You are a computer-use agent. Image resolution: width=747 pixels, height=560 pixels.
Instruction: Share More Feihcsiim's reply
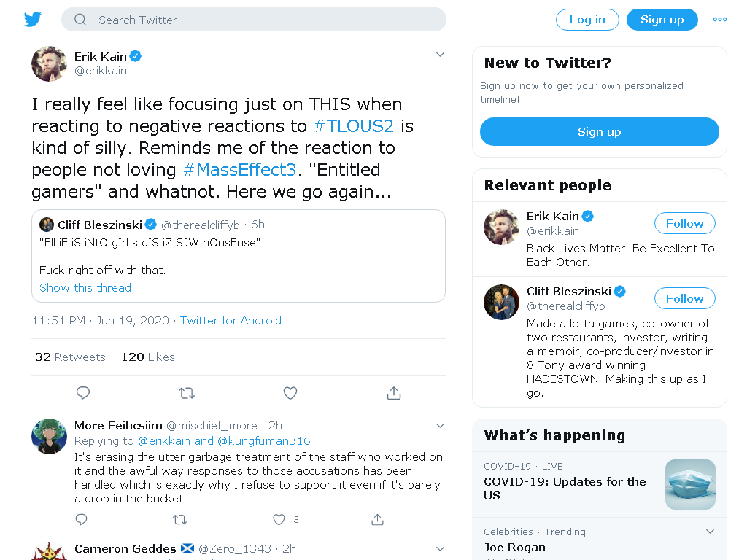click(377, 519)
